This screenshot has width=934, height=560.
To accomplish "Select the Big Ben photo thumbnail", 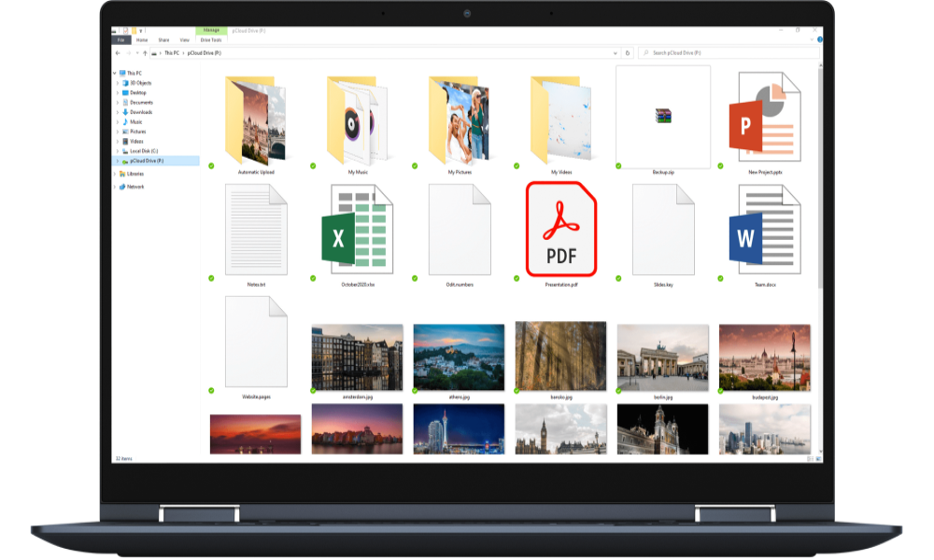I will coord(560,429).
